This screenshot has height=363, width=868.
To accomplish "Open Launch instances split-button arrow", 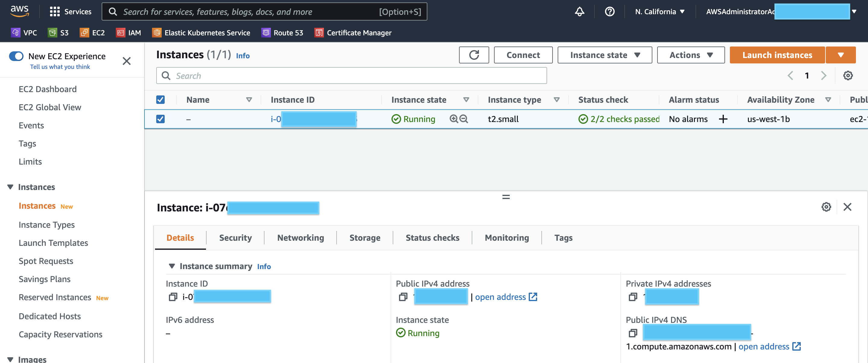I will 840,55.
